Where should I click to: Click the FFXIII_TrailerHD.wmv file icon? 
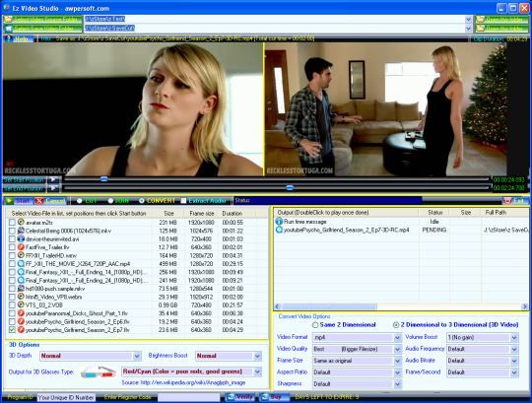pos(21,255)
